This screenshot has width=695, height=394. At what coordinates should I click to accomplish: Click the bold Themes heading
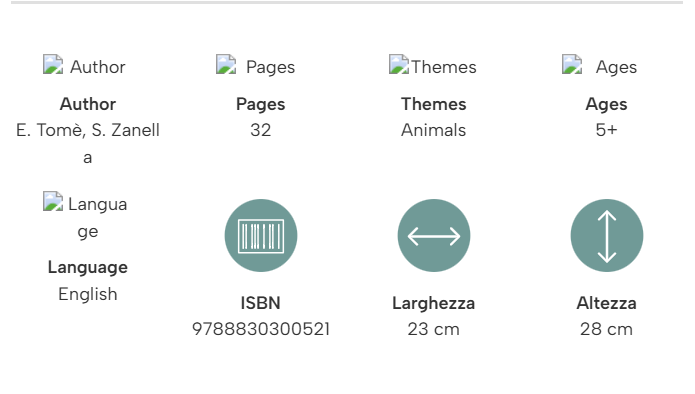coord(433,104)
